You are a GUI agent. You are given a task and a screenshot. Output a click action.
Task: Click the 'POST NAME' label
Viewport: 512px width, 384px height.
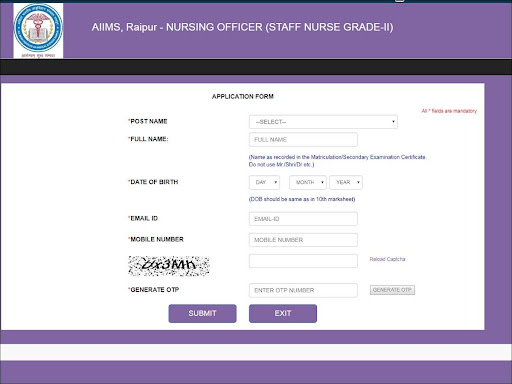(x=148, y=121)
